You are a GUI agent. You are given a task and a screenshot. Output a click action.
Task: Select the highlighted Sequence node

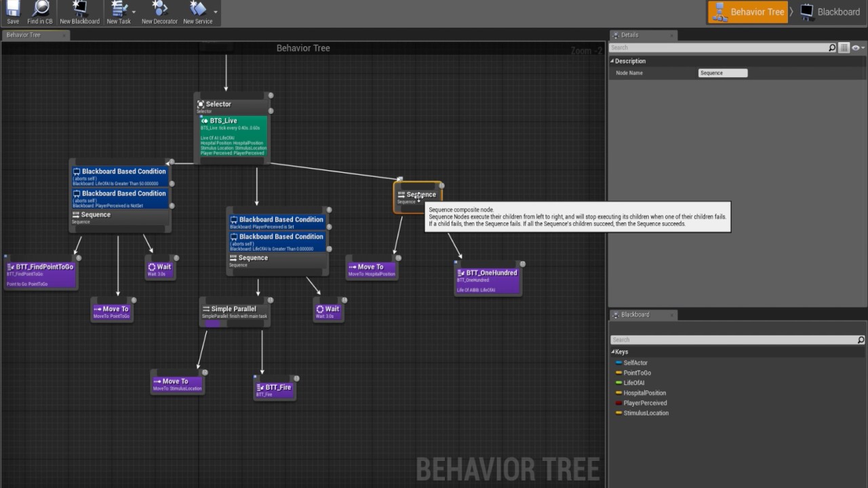pyautogui.click(x=418, y=197)
